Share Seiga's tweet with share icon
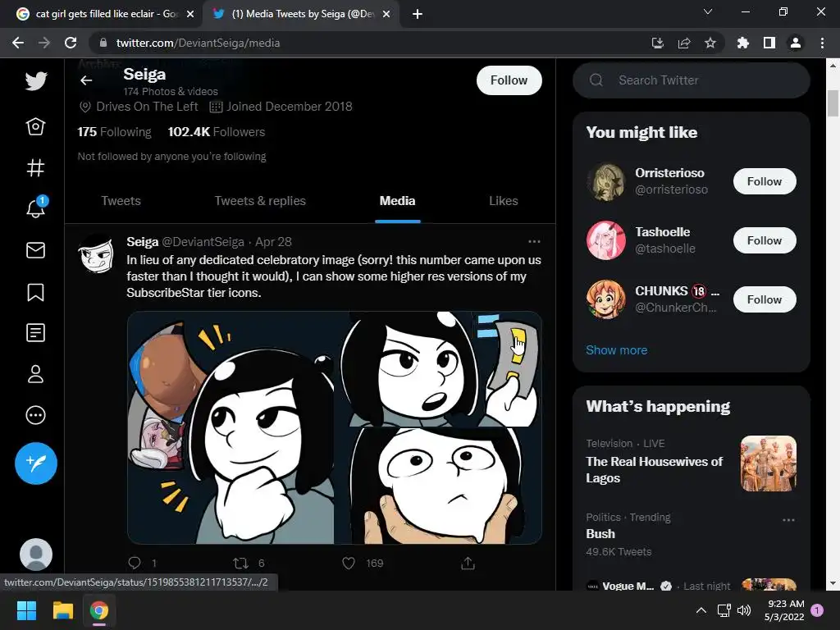Viewport: 840px width, 630px height. point(468,563)
